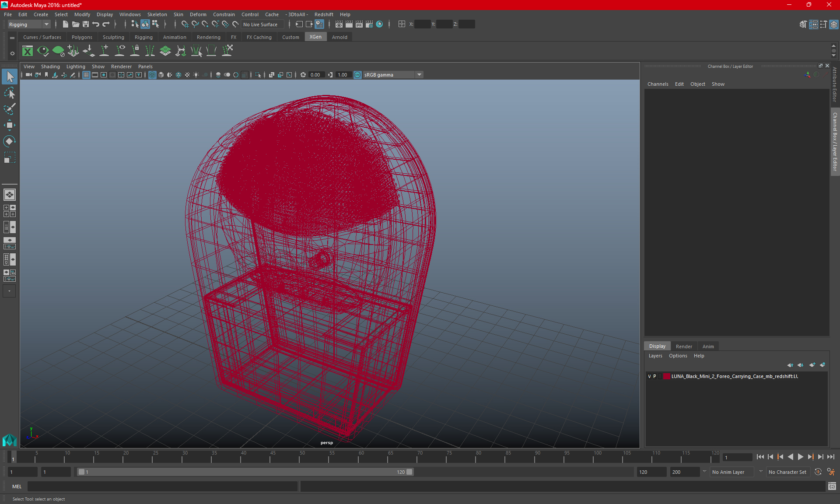The image size is (840, 504).
Task: Choose the Move tool in toolbox
Action: [x=9, y=125]
